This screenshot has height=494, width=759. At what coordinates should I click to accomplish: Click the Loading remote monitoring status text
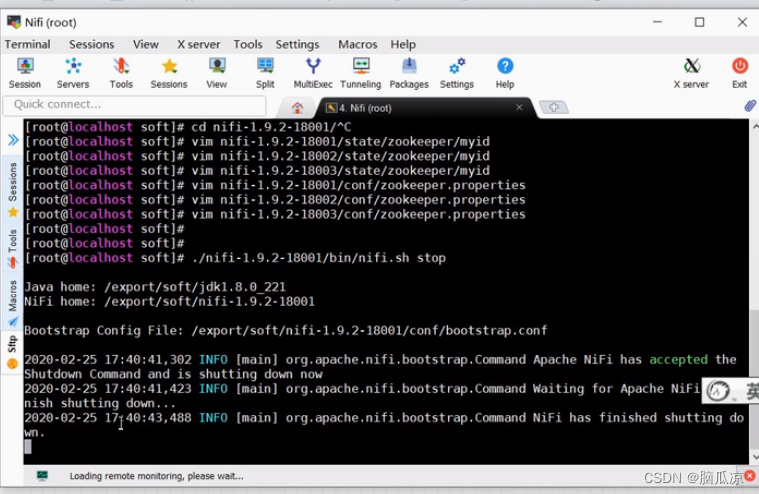pyautogui.click(x=156, y=476)
